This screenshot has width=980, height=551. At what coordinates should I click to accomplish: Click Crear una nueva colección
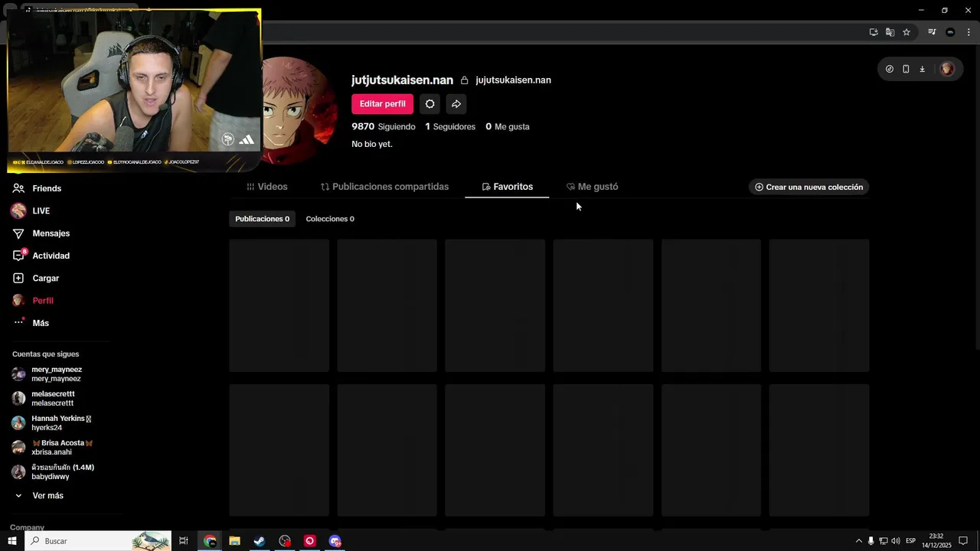click(808, 187)
